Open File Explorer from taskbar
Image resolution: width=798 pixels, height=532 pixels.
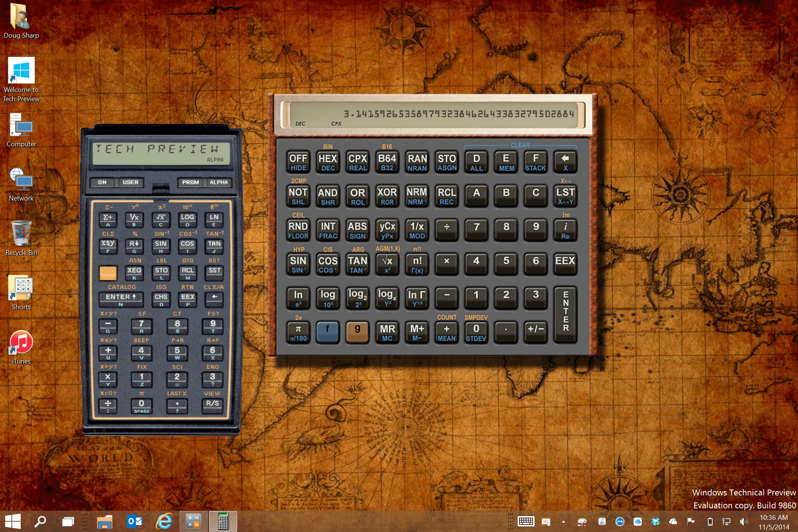[x=105, y=521]
